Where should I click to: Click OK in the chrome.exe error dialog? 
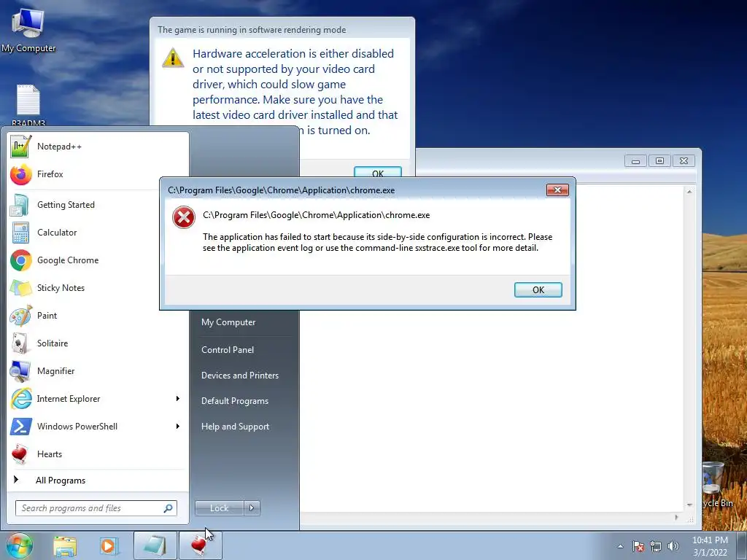point(538,290)
